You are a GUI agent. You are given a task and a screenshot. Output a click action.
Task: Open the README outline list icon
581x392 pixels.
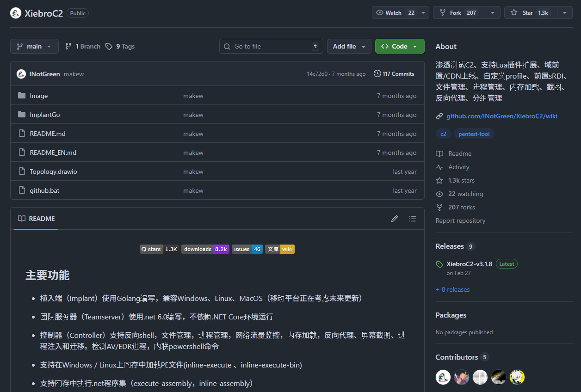coord(413,219)
